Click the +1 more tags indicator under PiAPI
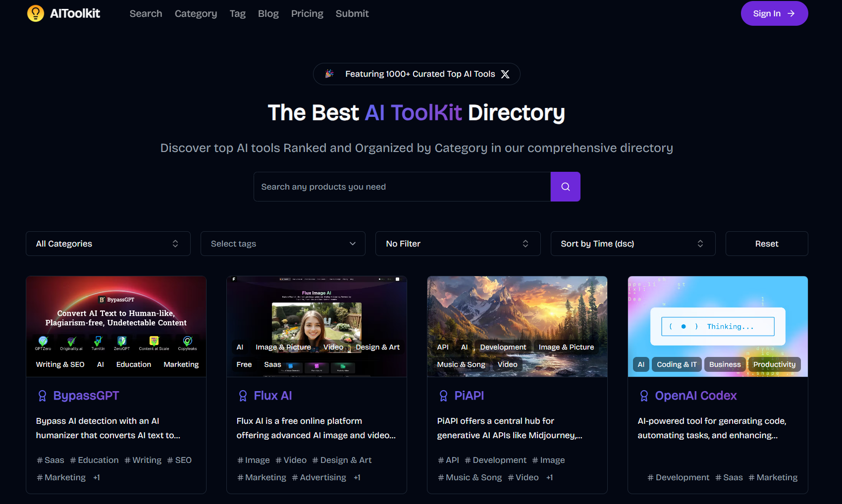 click(x=549, y=478)
